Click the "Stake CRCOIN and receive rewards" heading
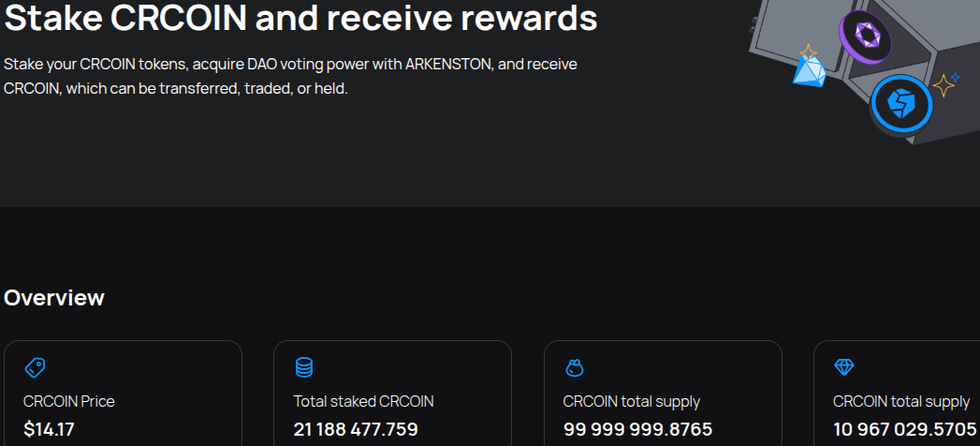The image size is (980, 446). click(x=300, y=18)
